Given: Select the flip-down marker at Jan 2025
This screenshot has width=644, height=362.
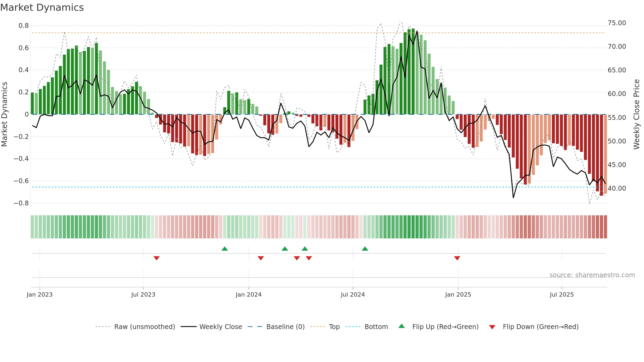Looking at the screenshot, I should pos(457,258).
